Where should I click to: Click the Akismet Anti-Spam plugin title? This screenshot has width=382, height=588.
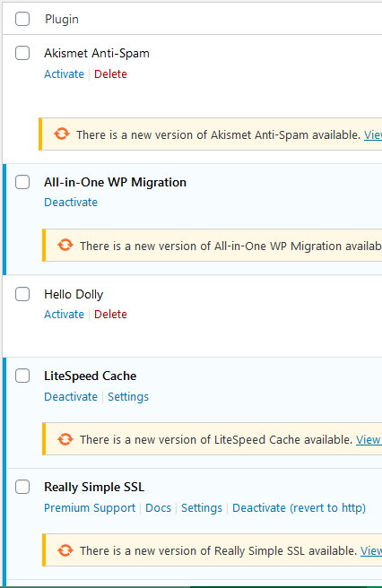click(x=97, y=53)
